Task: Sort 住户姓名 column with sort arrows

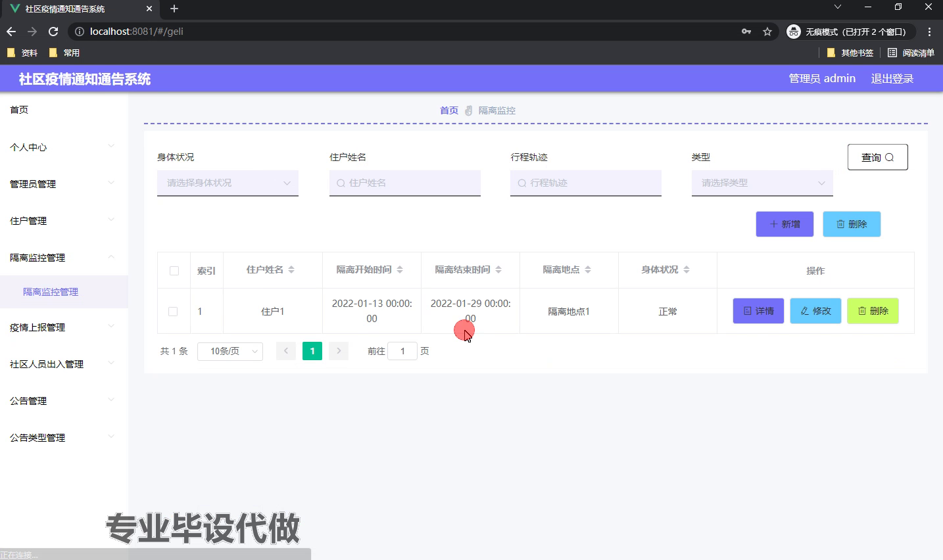Action: 291,269
